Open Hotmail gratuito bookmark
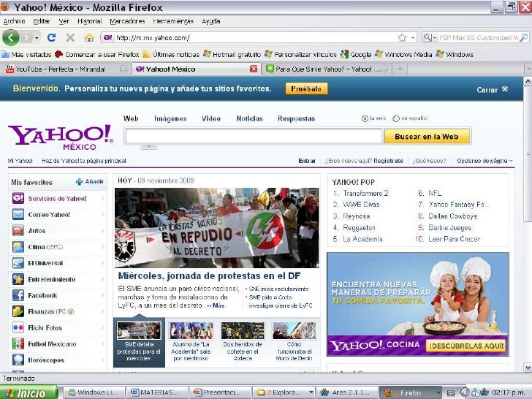Image resolution: width=532 pixels, height=399 pixels. (232, 54)
